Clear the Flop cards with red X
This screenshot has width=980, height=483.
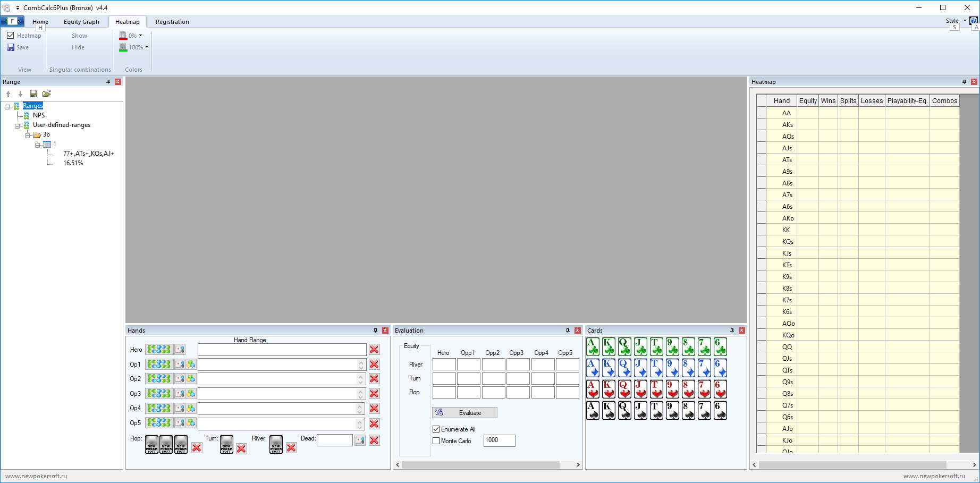[197, 448]
